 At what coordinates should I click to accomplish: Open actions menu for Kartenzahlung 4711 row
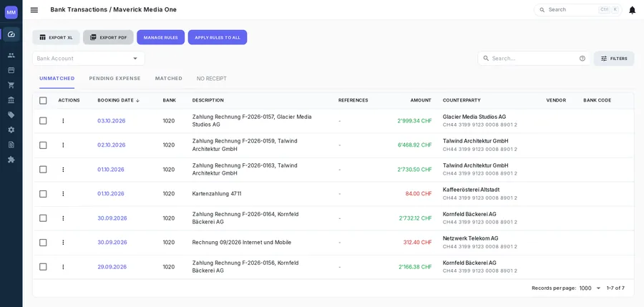pos(63,193)
